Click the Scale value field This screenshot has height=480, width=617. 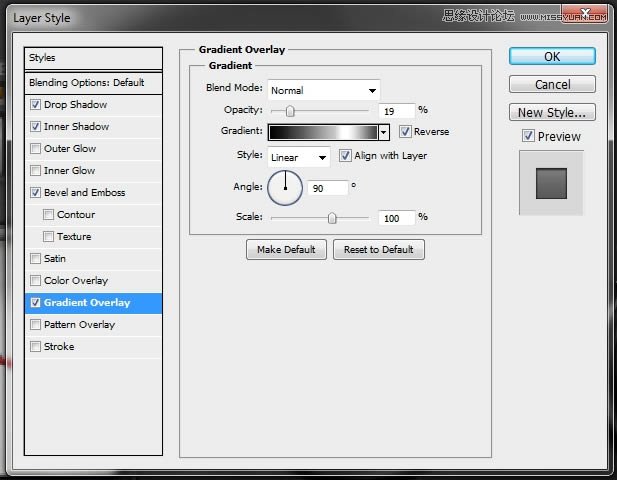click(x=397, y=218)
